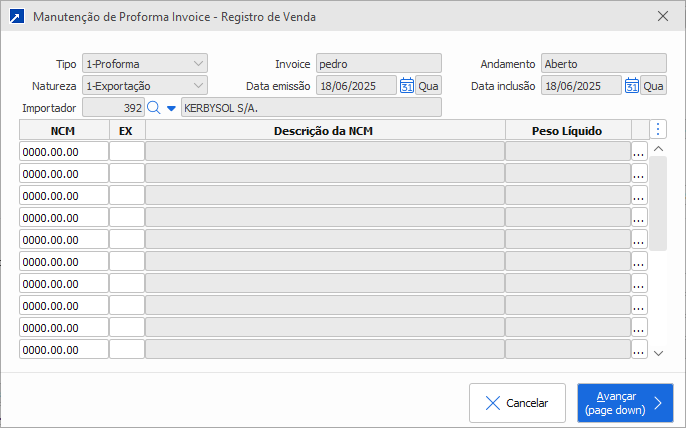This screenshot has width=686, height=428.
Task: Click the first row EX input field
Action: (x=127, y=151)
